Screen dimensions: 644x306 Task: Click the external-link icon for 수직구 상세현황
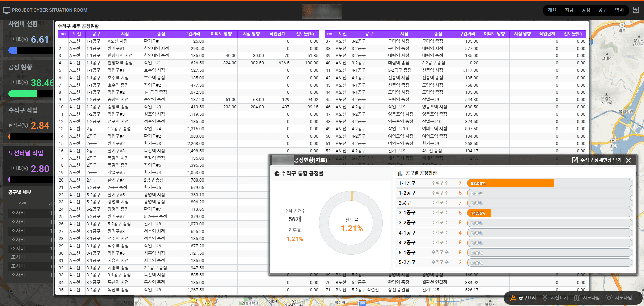click(575, 160)
